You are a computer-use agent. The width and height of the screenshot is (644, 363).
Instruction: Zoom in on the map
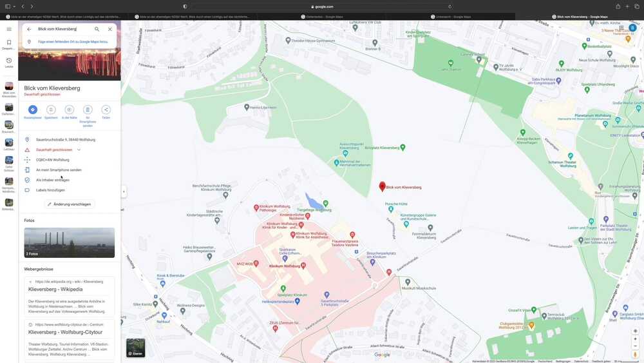point(635,338)
